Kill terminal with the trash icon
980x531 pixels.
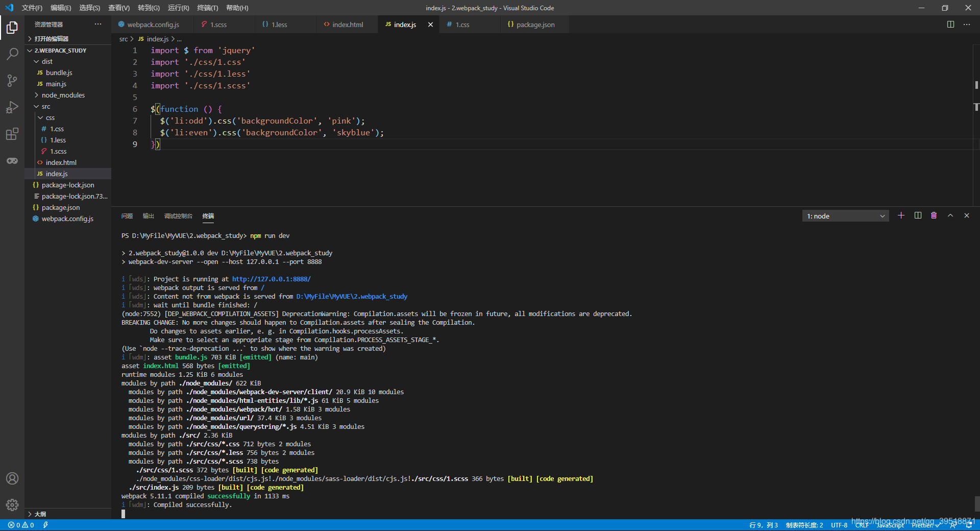click(934, 215)
